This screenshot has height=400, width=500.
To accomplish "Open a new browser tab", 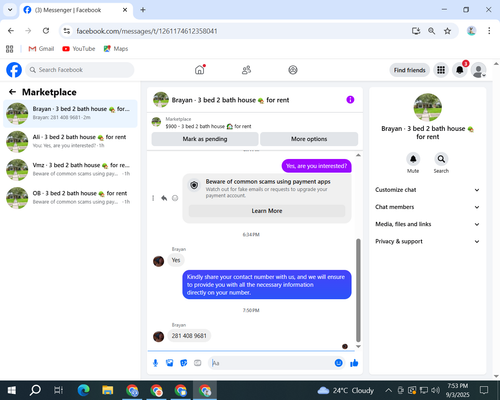I will (143, 10).
